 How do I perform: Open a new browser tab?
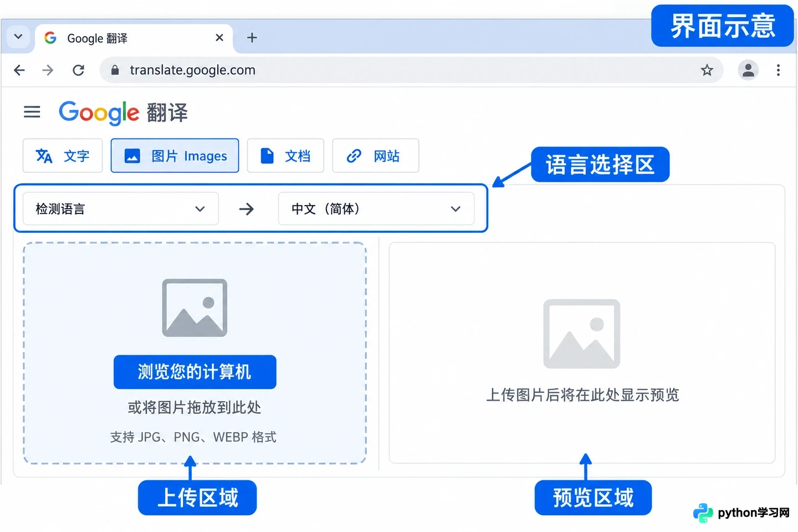pos(252,38)
